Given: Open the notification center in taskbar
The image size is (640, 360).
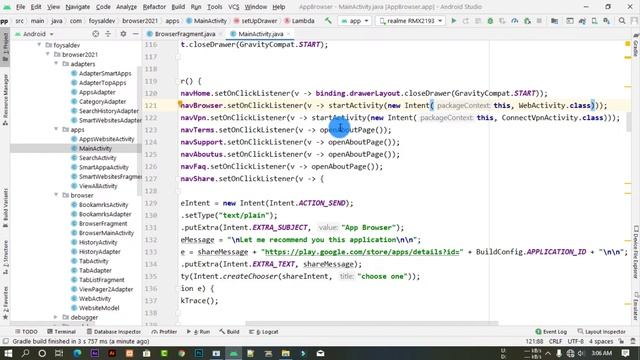Looking at the screenshot, I should 625,353.
